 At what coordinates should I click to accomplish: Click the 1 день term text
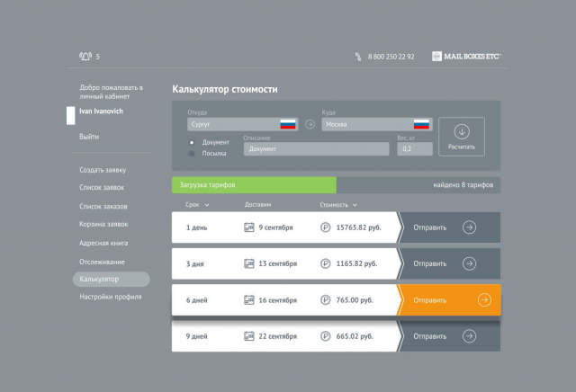[196, 227]
